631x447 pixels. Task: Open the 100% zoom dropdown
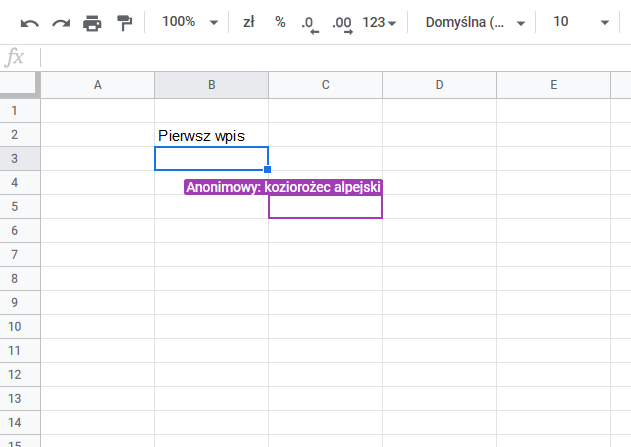189,22
